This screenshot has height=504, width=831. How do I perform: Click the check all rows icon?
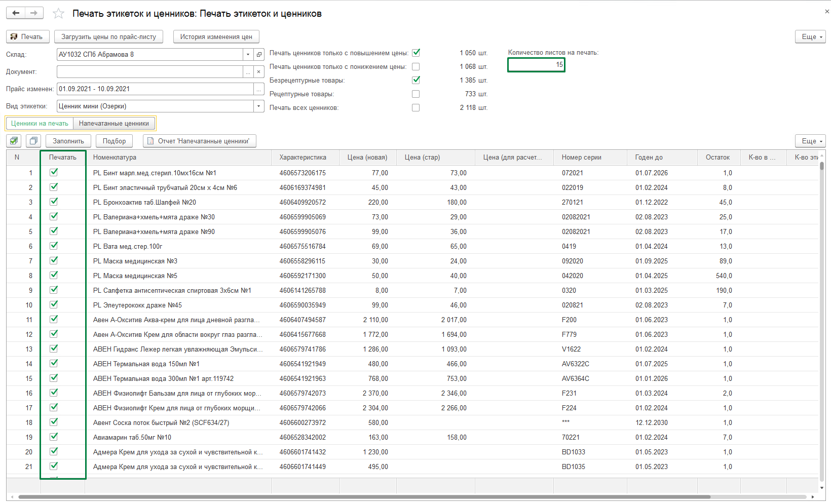coord(14,141)
